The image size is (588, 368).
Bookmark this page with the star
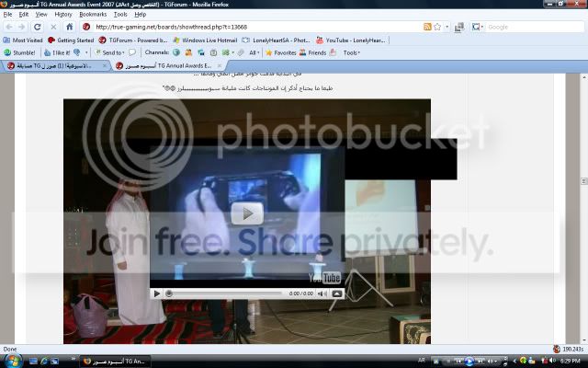pos(437,27)
